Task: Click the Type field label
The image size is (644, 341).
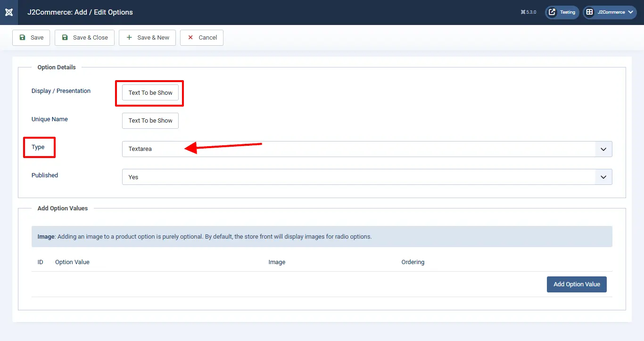Action: (38, 147)
